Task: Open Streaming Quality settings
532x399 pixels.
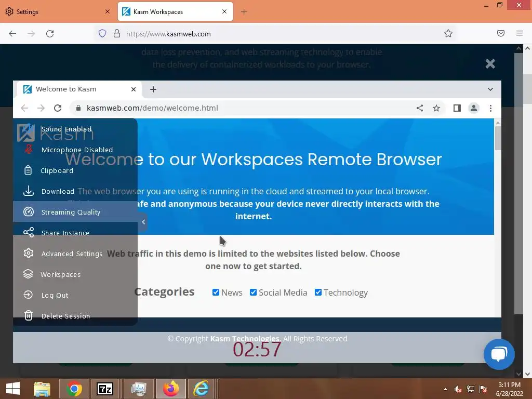Action: click(75, 212)
